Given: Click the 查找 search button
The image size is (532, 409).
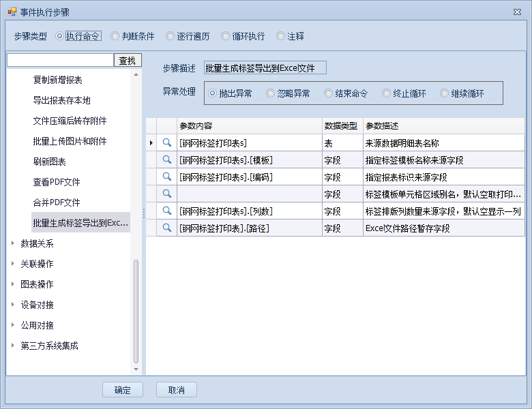Looking at the screenshot, I should click(x=128, y=61).
